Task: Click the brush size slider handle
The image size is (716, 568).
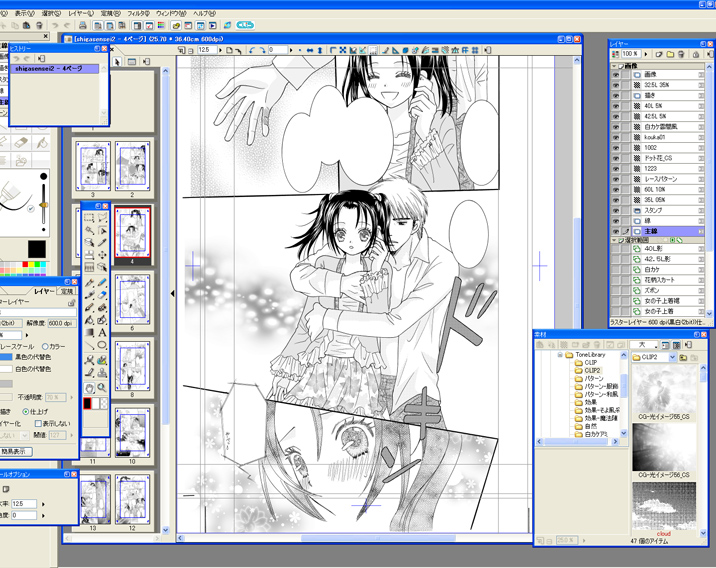Action: point(43,205)
